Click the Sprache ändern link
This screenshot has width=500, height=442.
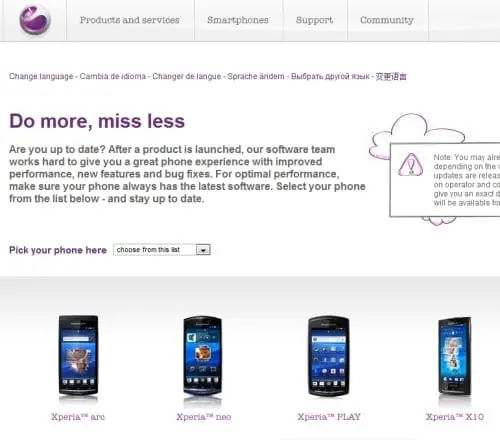(256, 76)
